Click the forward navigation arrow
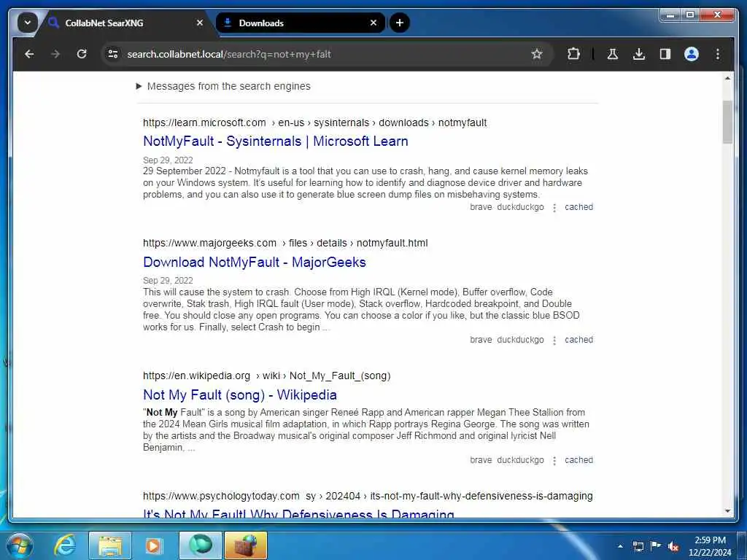 [x=55, y=54]
